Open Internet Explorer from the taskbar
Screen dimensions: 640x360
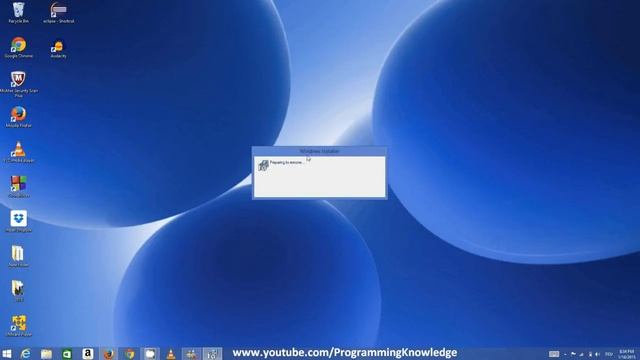tap(26, 354)
